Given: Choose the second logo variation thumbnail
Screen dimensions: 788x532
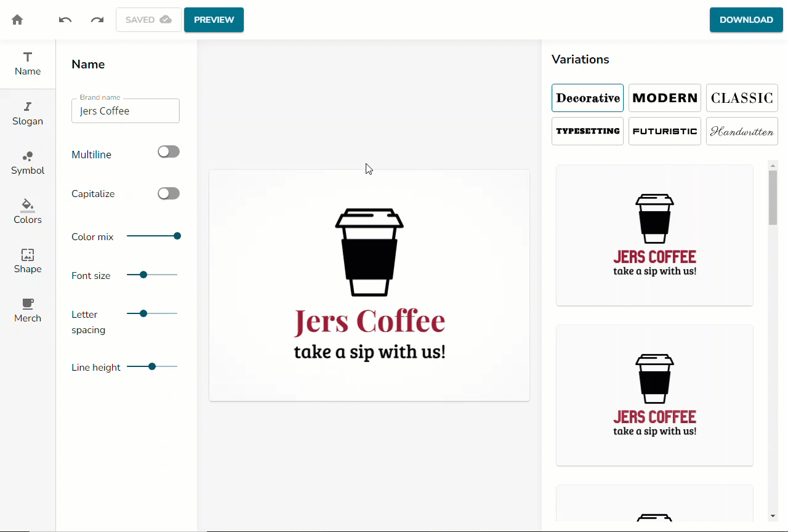Looking at the screenshot, I should click(x=654, y=395).
